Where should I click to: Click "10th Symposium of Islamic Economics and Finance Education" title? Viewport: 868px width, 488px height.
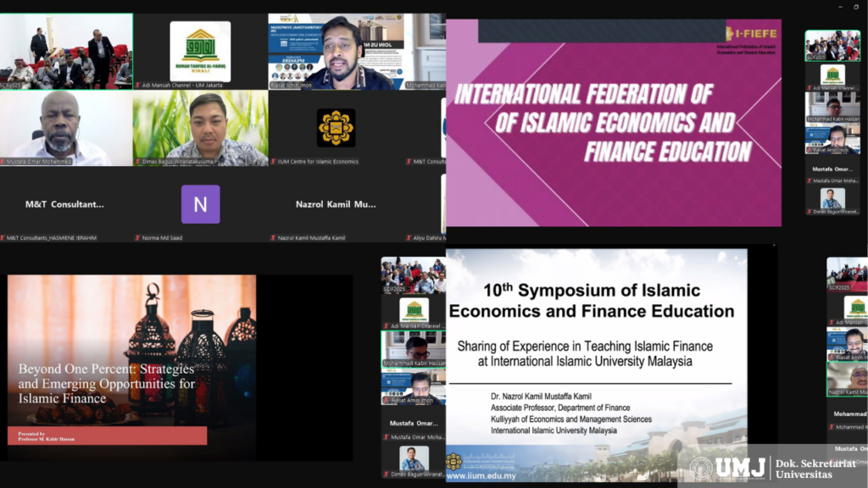click(x=591, y=301)
